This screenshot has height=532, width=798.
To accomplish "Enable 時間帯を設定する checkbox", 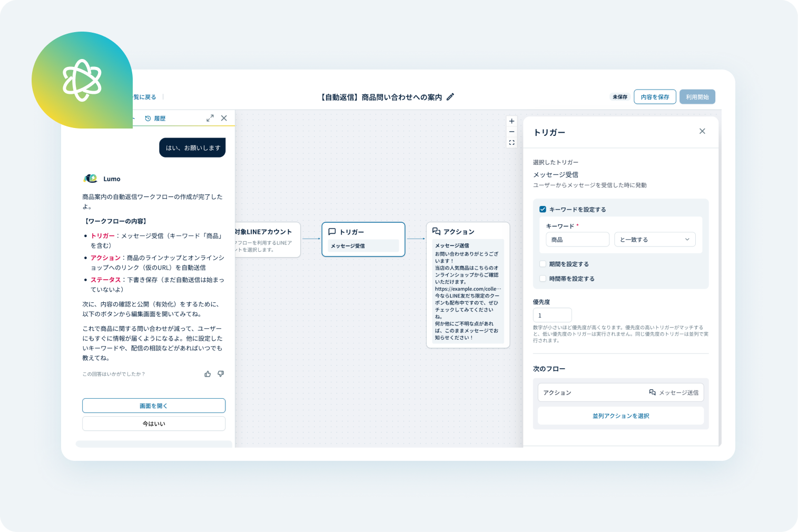I will (x=543, y=279).
